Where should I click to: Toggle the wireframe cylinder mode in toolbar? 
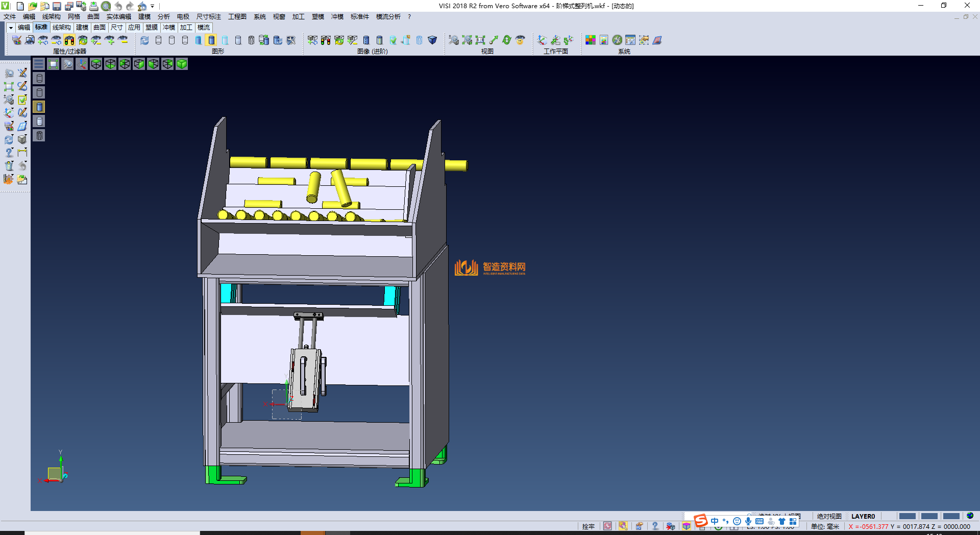(158, 40)
